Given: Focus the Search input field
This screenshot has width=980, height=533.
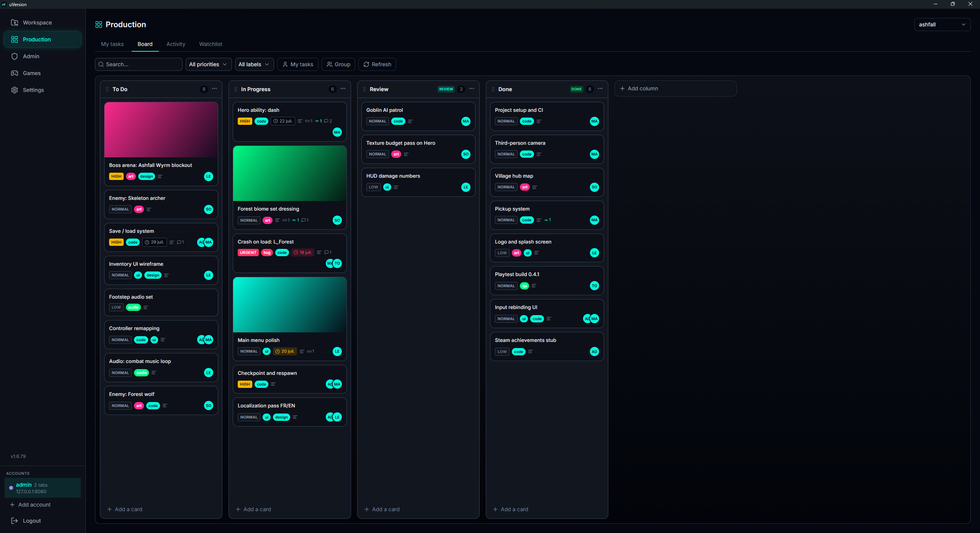Looking at the screenshot, I should (x=139, y=64).
